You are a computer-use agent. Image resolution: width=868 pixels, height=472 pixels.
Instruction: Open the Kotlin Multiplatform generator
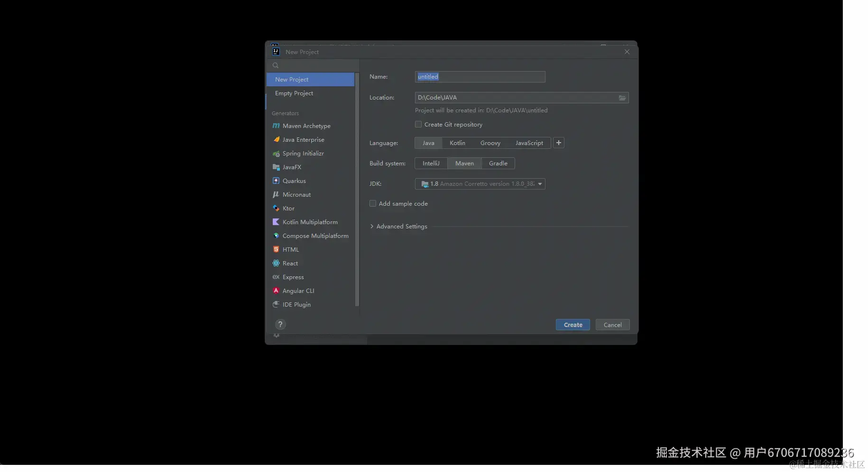tap(310, 222)
